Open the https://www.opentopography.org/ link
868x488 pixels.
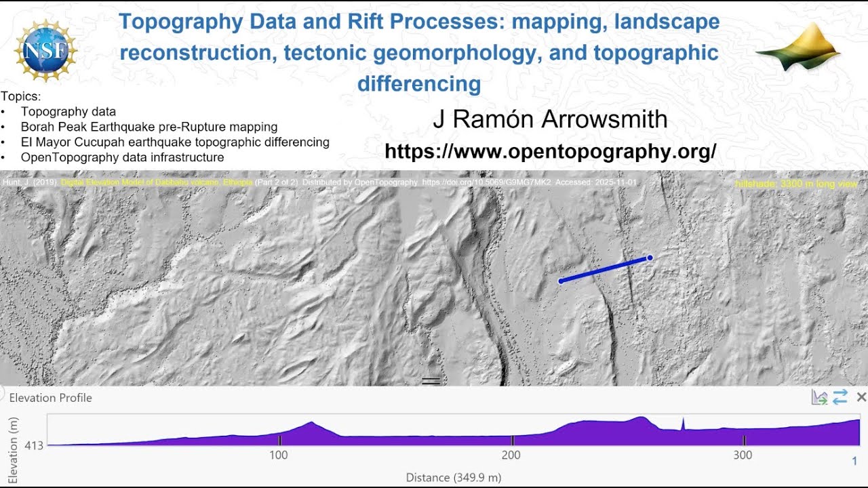click(551, 151)
